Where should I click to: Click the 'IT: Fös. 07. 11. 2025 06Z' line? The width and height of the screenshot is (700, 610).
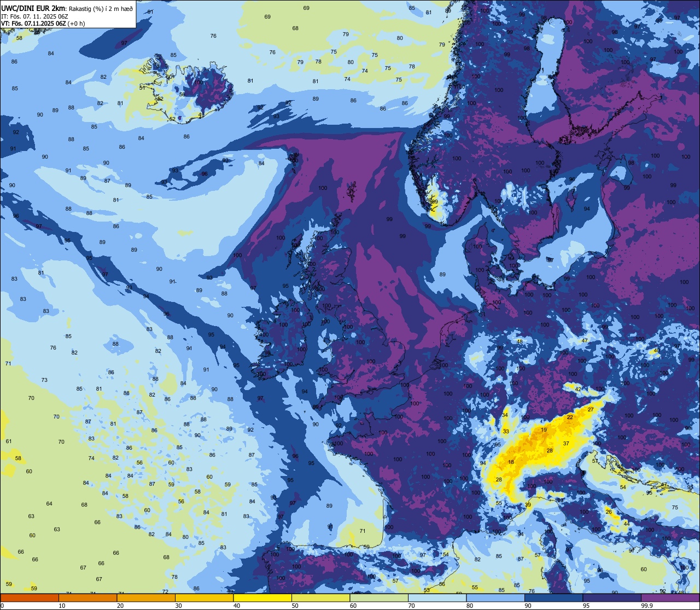35,16
